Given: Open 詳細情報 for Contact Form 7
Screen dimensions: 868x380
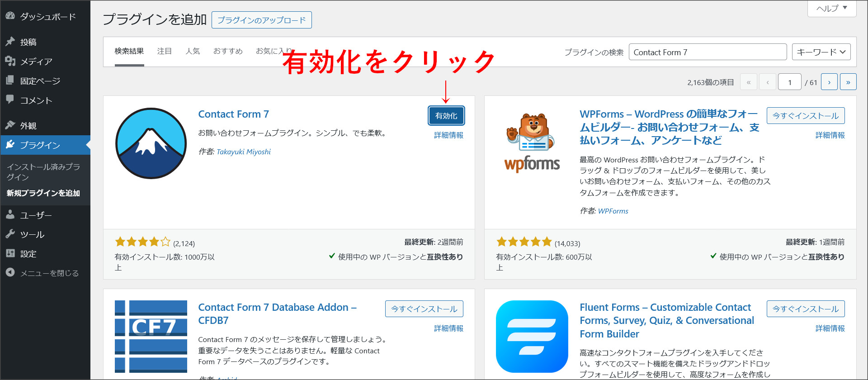Looking at the screenshot, I should point(448,135).
